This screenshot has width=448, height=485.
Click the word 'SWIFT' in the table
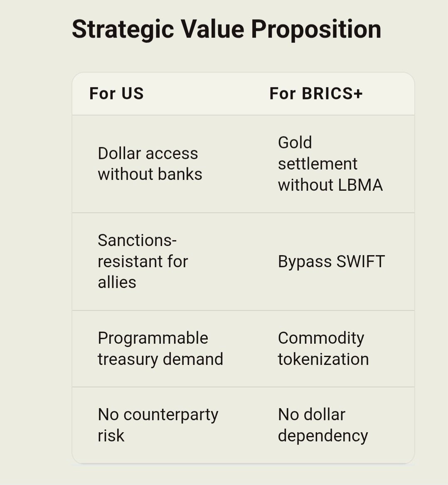(360, 261)
